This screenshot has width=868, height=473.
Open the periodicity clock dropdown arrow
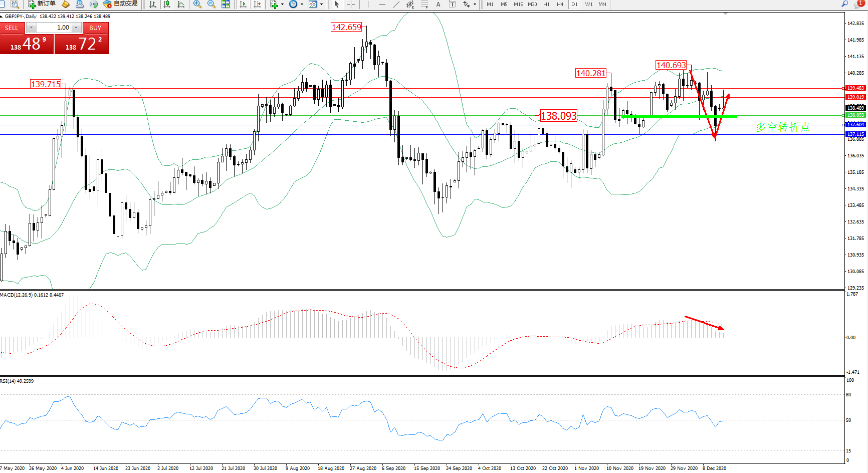tap(302, 4)
